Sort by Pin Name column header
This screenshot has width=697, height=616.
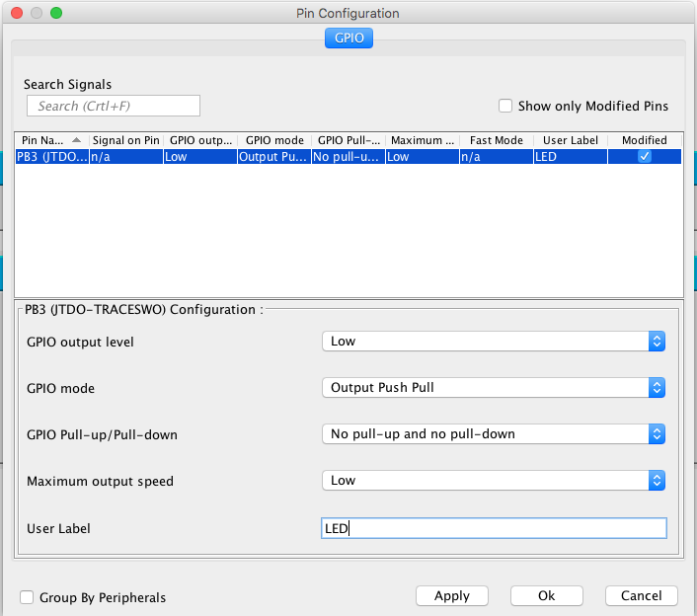click(51, 140)
